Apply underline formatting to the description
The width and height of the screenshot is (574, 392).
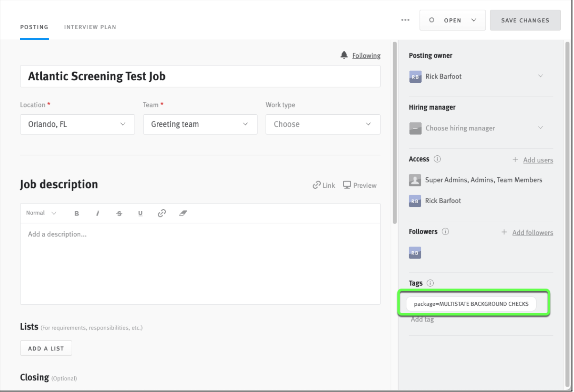coord(140,213)
